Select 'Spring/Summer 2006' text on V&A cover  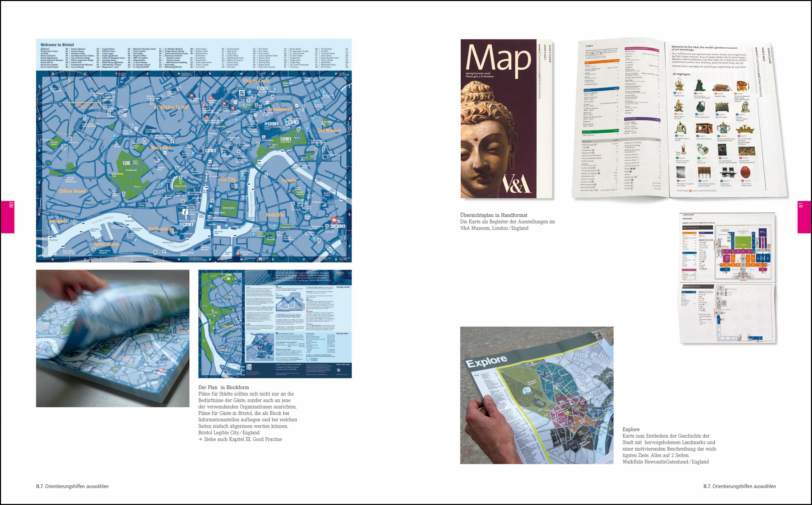click(x=478, y=73)
